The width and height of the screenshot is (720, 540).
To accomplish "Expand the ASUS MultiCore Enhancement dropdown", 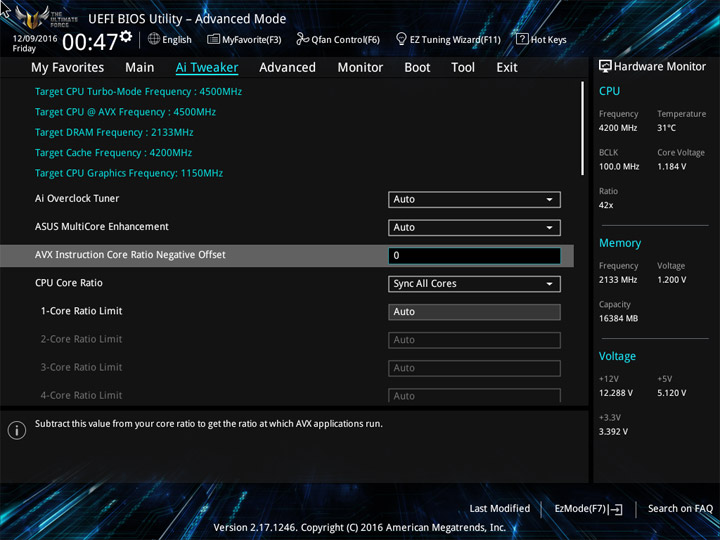I will click(x=474, y=228).
